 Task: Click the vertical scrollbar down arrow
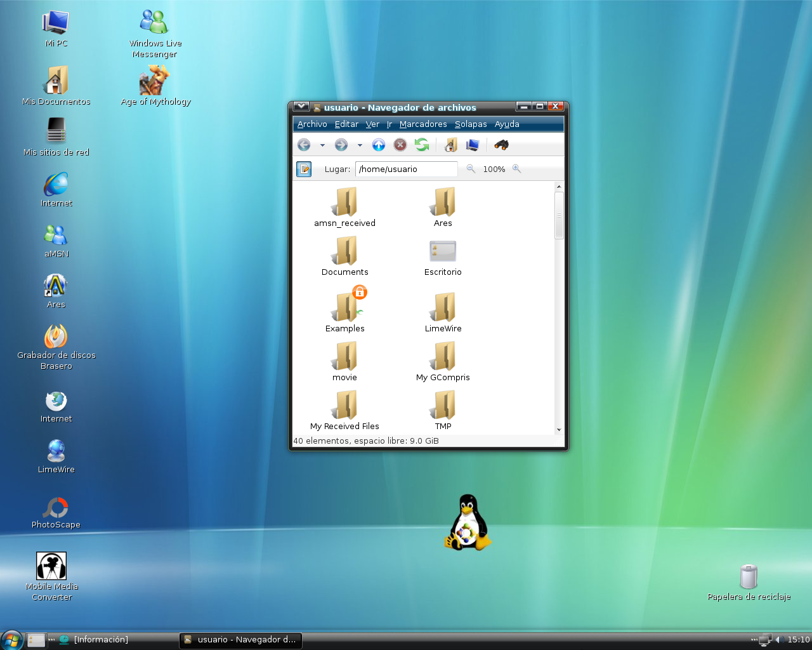(x=559, y=430)
